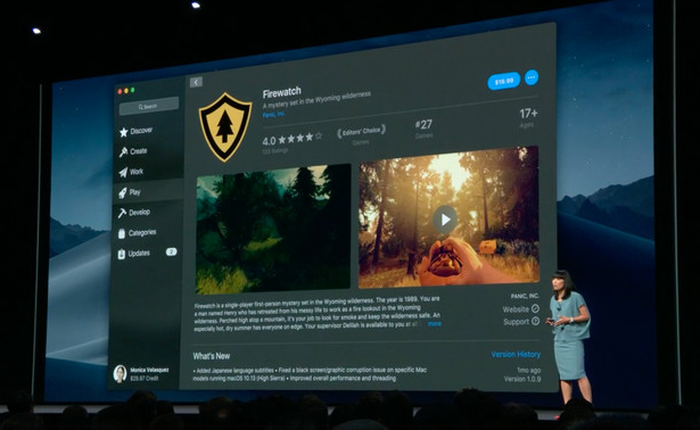Play the Firewatch preview video
The height and width of the screenshot is (430, 700).
coord(445,219)
